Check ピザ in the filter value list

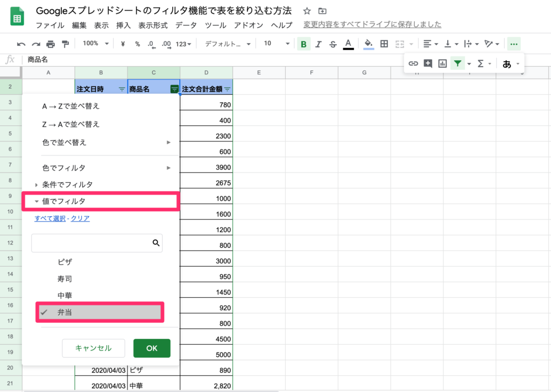click(x=65, y=262)
